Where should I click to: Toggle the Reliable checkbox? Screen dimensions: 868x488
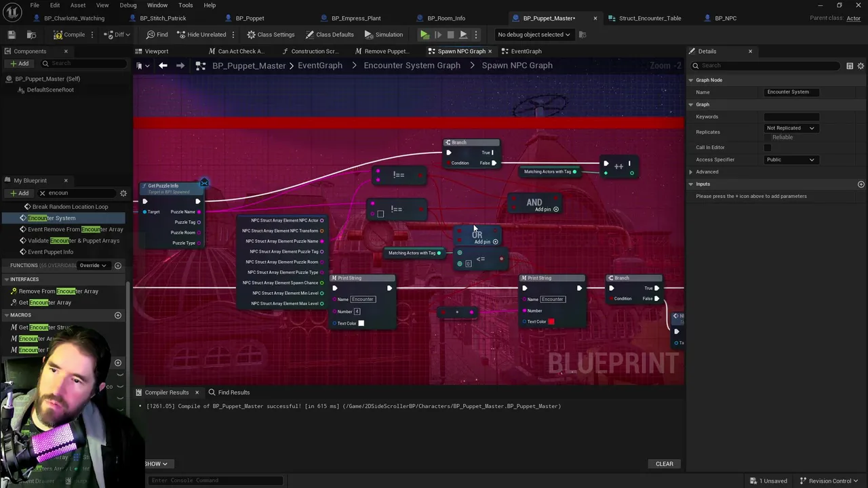point(768,138)
